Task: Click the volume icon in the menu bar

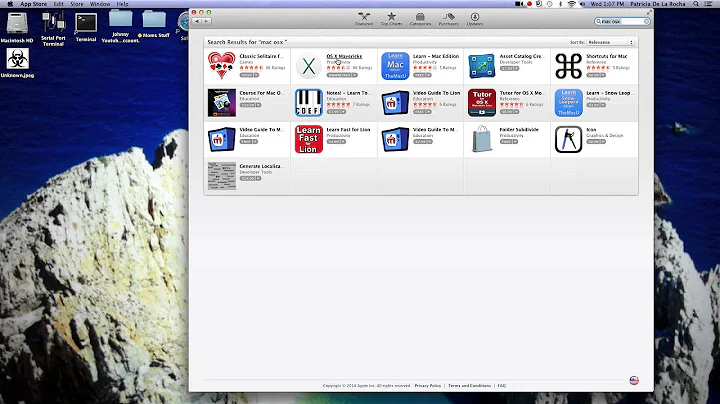Action: tap(582, 4)
